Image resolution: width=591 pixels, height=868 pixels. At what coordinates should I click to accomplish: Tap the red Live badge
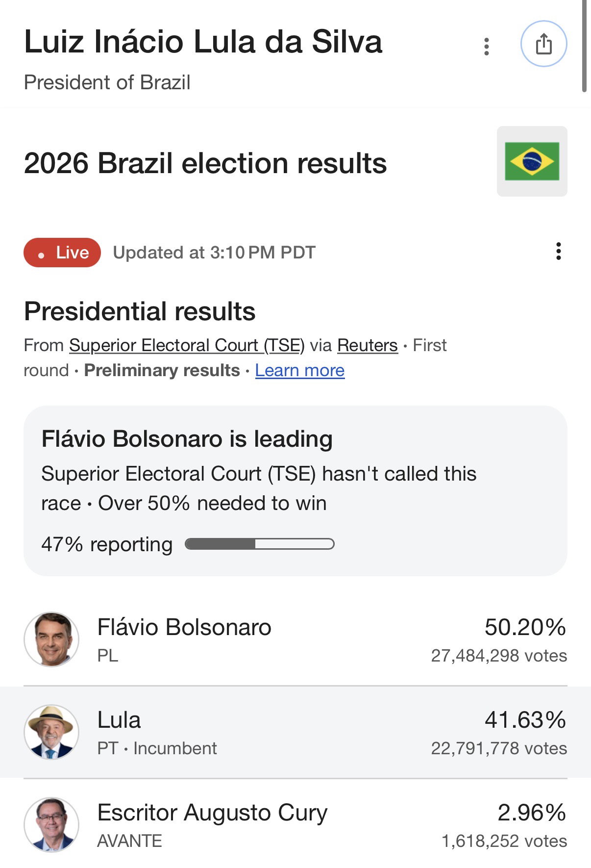[x=62, y=253]
